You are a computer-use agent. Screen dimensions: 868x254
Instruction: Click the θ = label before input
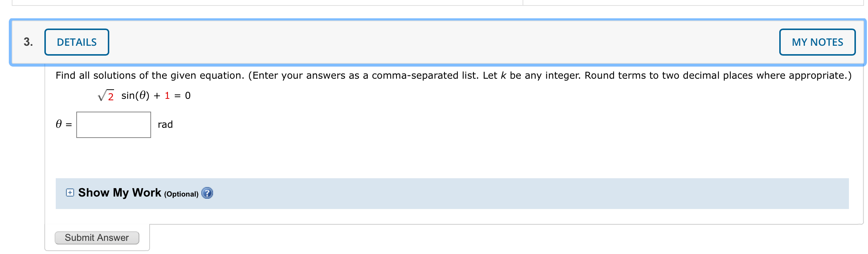point(64,124)
